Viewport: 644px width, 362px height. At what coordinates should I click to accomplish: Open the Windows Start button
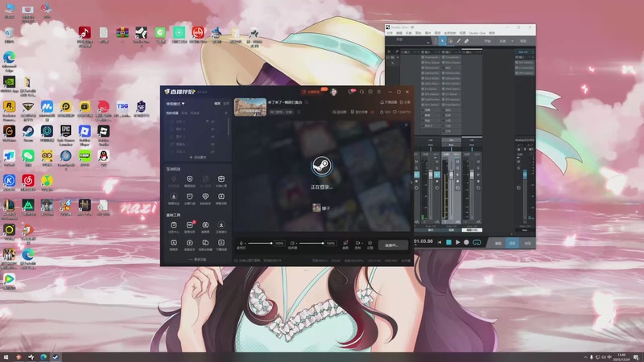(x=6, y=357)
